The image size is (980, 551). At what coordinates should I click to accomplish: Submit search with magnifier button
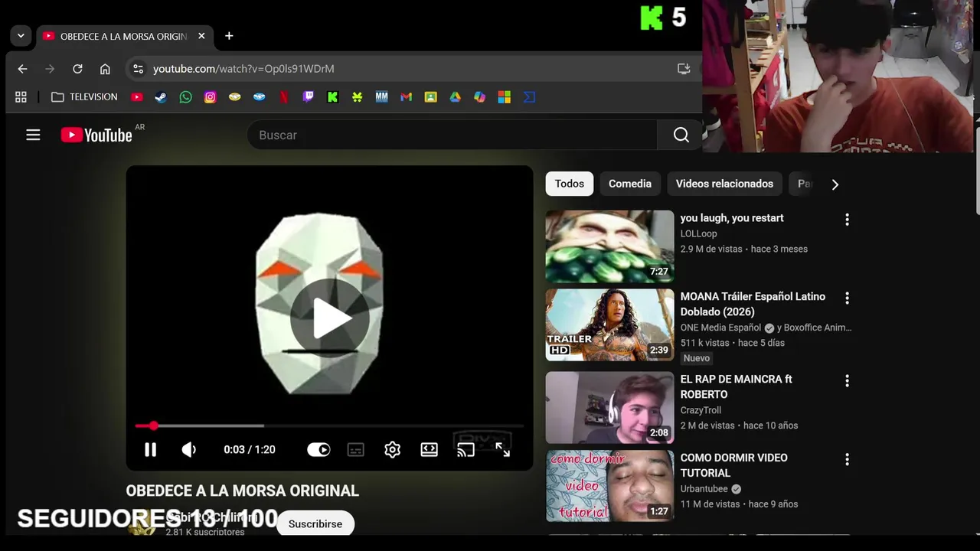tap(681, 135)
